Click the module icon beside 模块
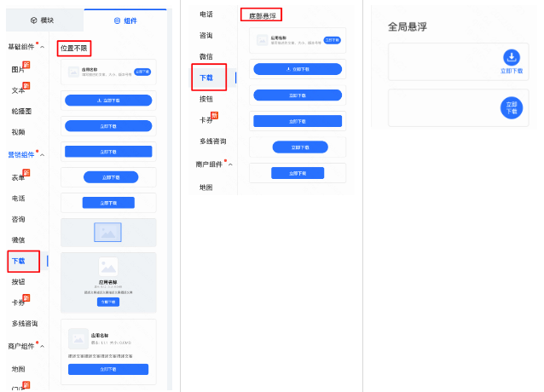Image resolution: width=544 pixels, height=392 pixels. click(33, 20)
